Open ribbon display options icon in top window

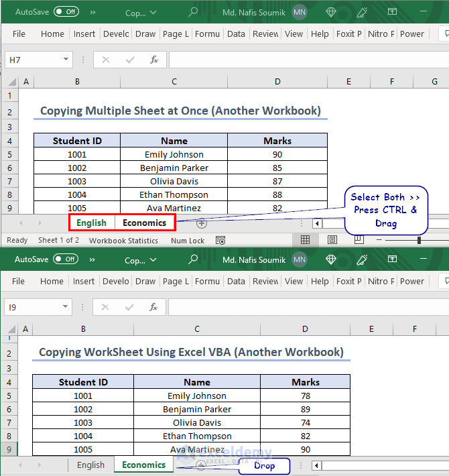(392, 11)
